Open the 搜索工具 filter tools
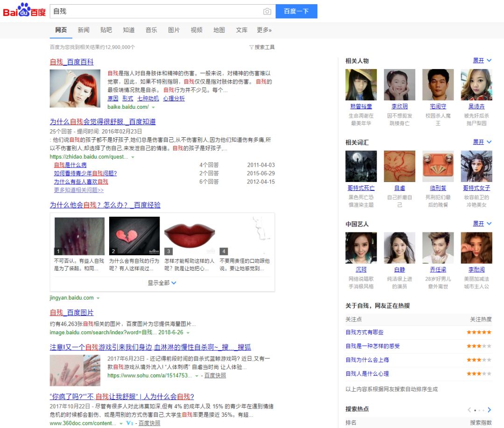The width and height of the screenshot is (504, 428). tap(262, 47)
